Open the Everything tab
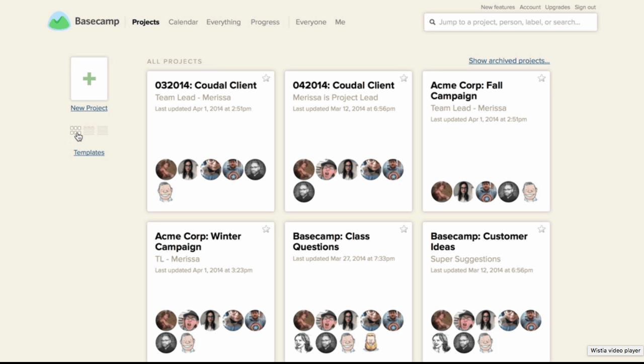Image resolution: width=644 pixels, height=364 pixels. 223,22
